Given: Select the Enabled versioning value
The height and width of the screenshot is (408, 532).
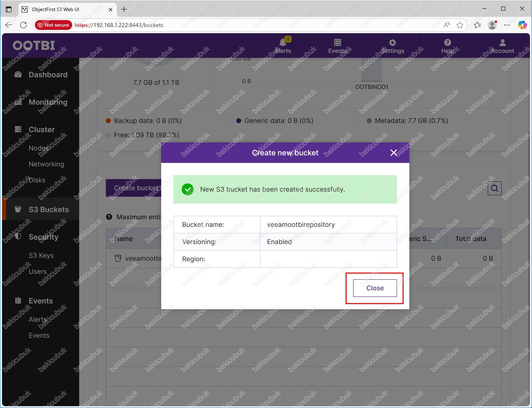Looking at the screenshot, I should 279,242.
